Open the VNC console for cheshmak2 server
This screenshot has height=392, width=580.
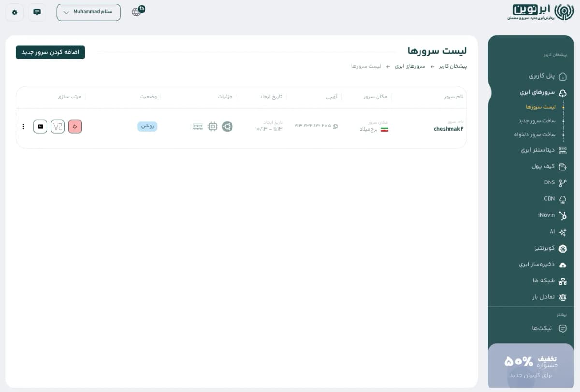58,126
